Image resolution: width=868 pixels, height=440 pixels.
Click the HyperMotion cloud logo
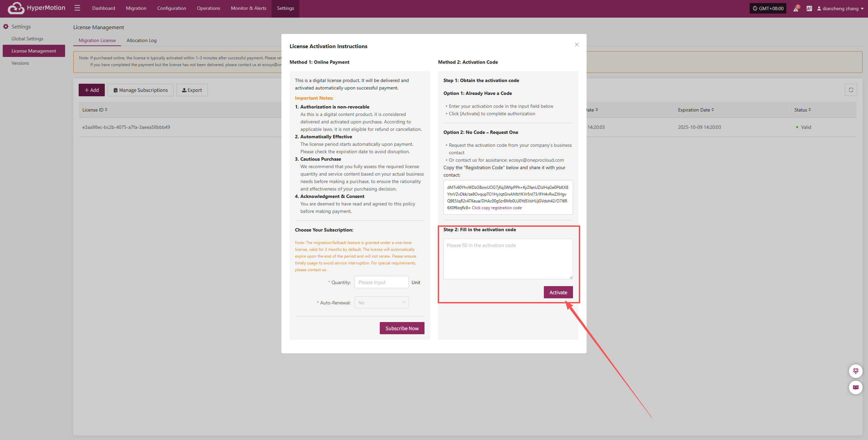coord(16,8)
